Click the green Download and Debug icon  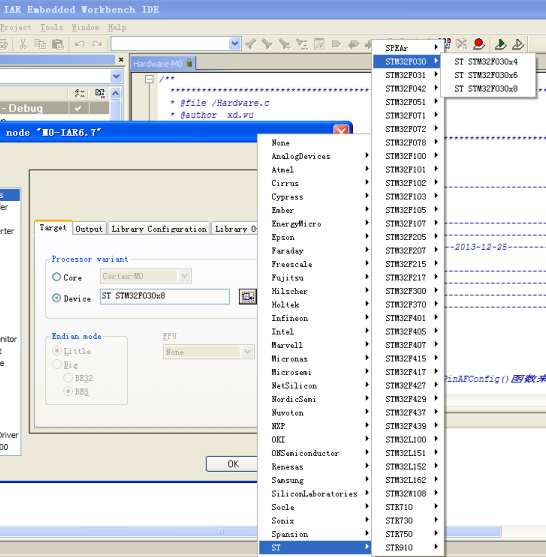point(501,44)
